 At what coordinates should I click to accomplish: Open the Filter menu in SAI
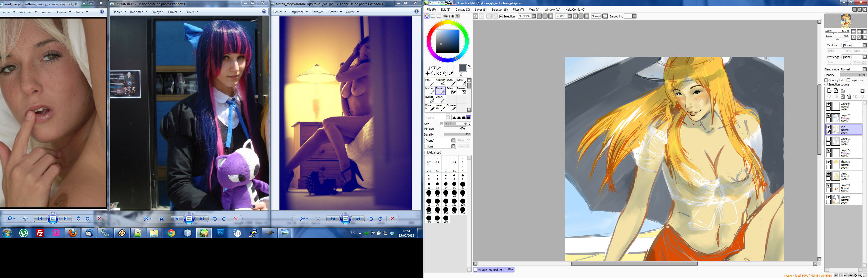coord(518,10)
